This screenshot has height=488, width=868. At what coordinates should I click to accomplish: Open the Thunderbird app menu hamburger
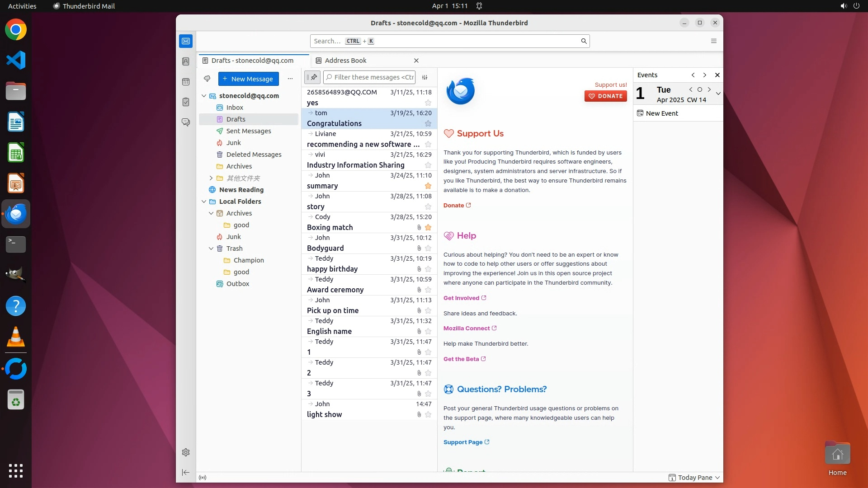pos(714,41)
